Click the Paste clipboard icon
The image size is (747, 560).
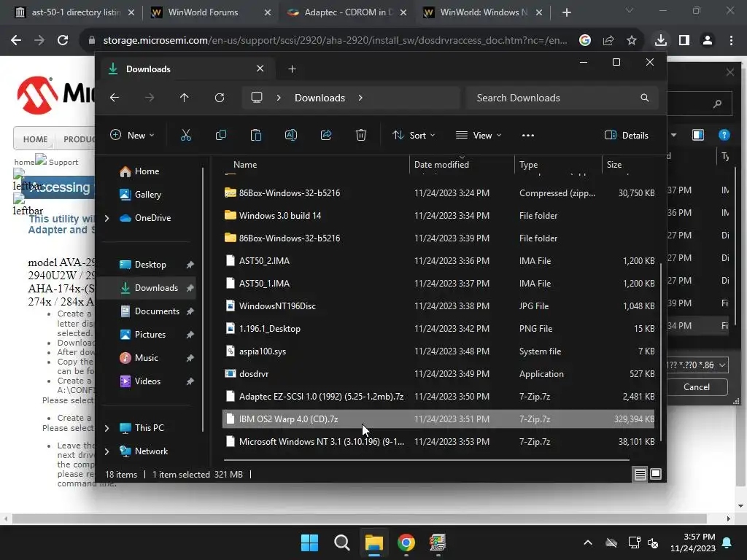[x=256, y=135]
